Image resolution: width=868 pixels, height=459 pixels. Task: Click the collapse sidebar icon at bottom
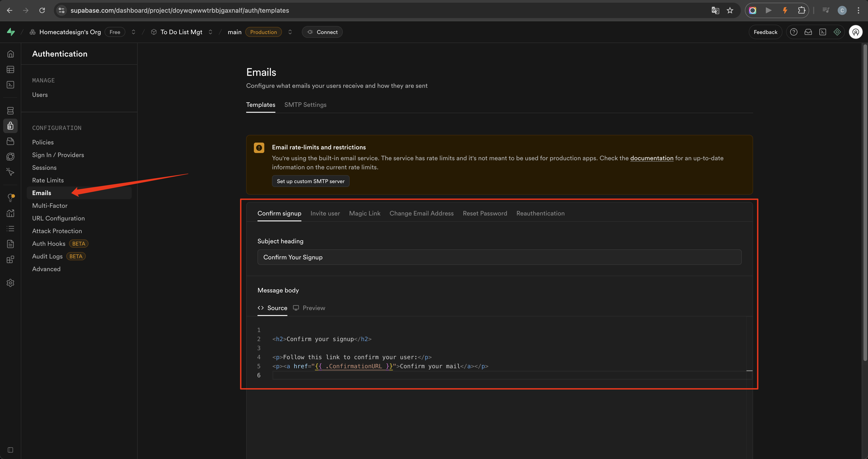(x=10, y=450)
